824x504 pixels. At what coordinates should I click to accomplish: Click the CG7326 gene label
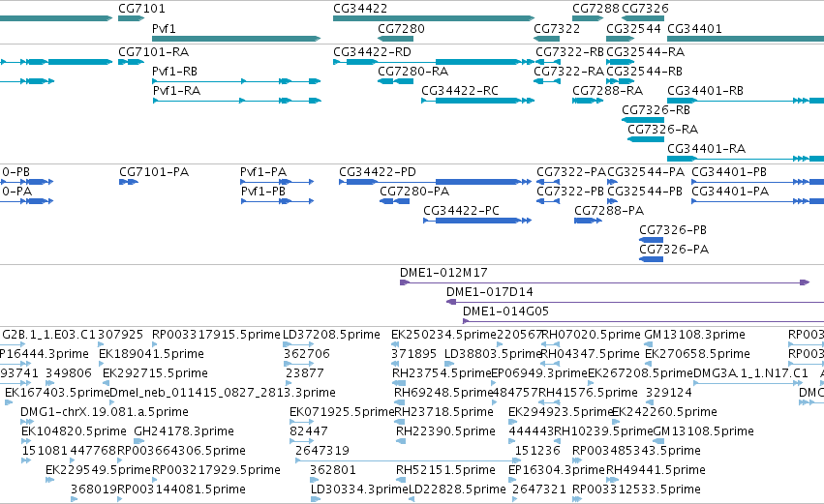[645, 9]
